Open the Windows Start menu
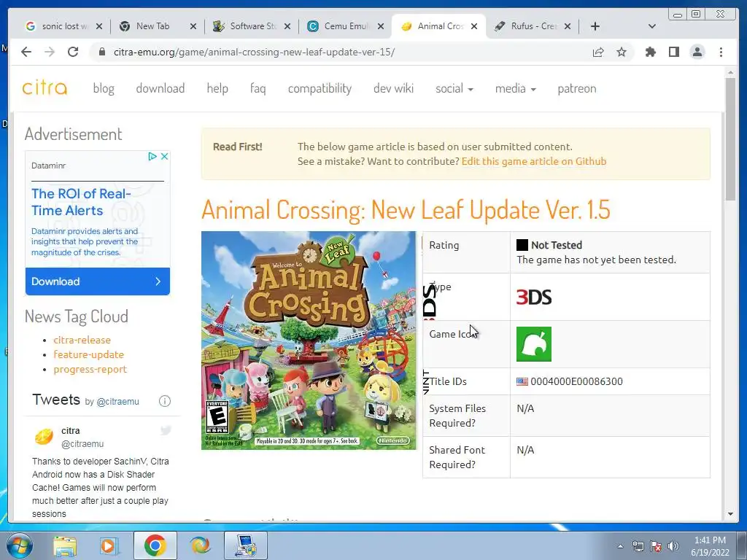This screenshot has height=560, width=747. pos(18,545)
